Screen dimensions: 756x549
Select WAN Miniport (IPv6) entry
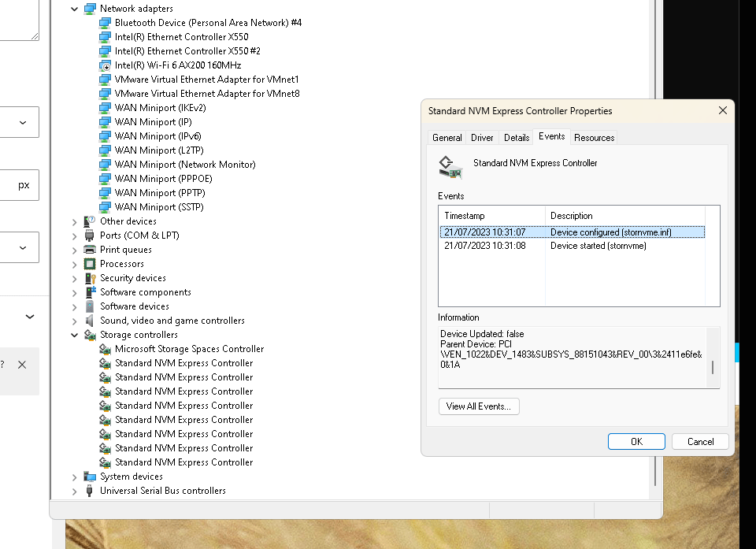(x=157, y=136)
